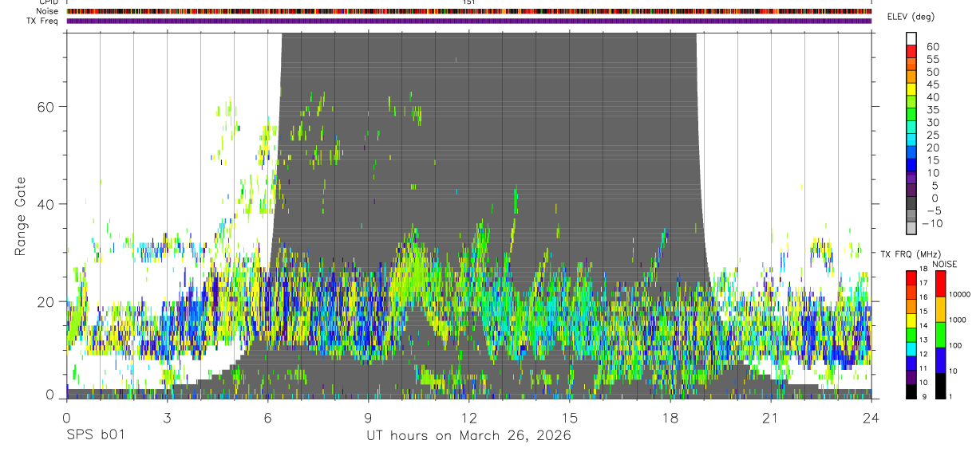Image resolution: width=980 pixels, height=452 pixels.
Task: Click the x-axis tick label 24
Action: tap(871, 418)
